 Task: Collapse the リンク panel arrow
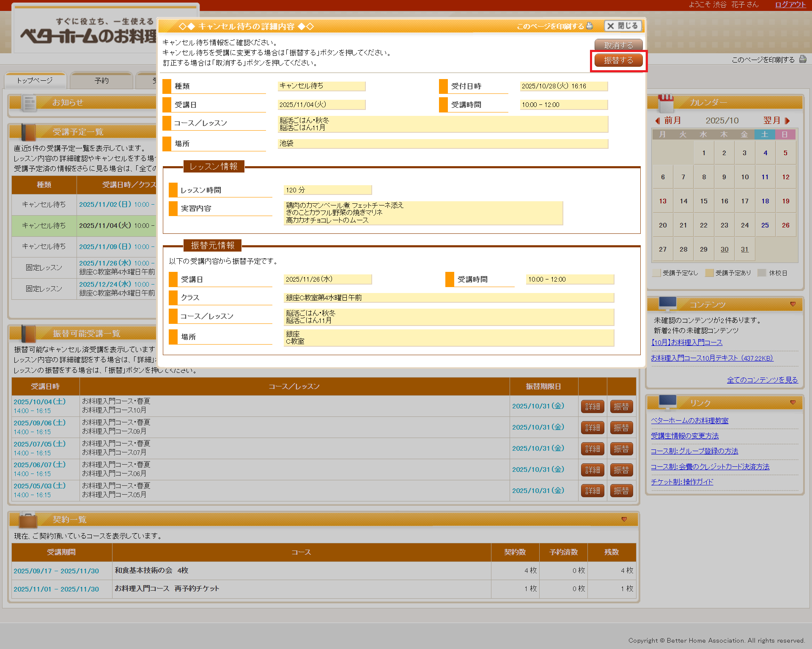[x=793, y=403]
